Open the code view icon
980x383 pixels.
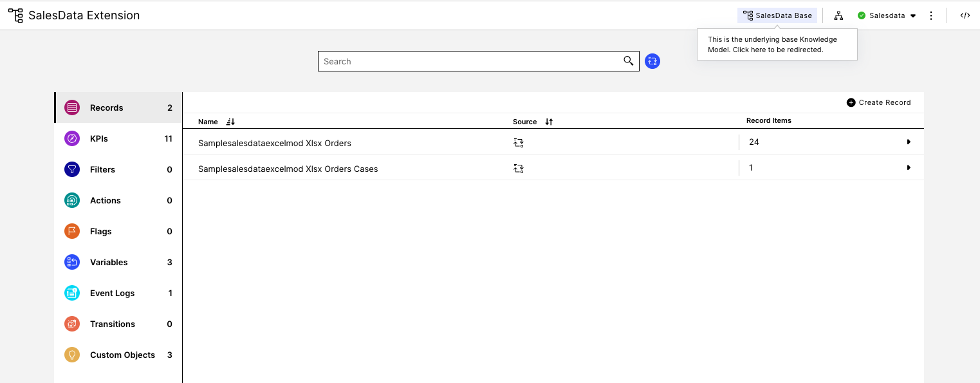965,15
